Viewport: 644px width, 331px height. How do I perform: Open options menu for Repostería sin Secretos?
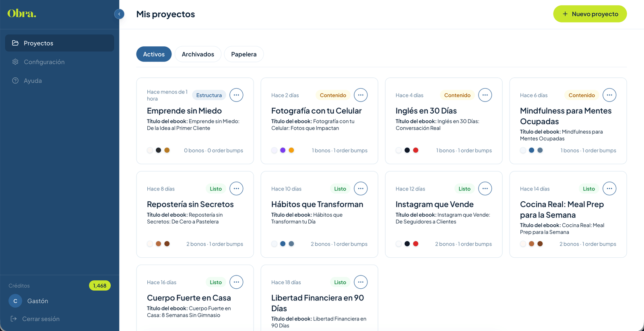[x=236, y=188]
